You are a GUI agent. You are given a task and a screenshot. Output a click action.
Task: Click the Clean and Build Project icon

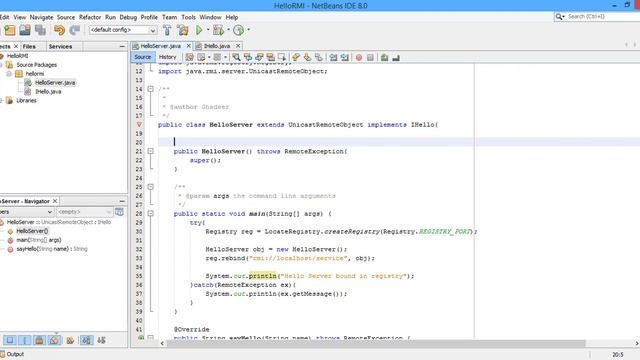(182, 30)
